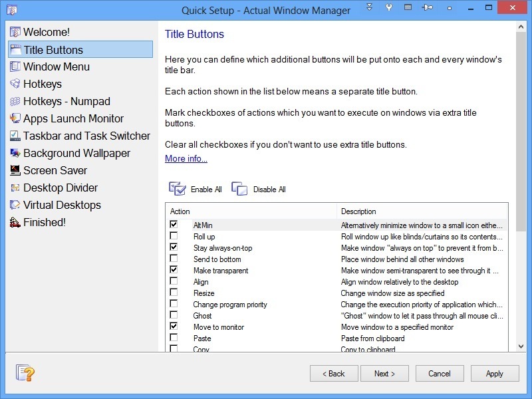532x399 pixels.
Task: Uncheck the AltMin action checkbox
Action: (x=174, y=225)
